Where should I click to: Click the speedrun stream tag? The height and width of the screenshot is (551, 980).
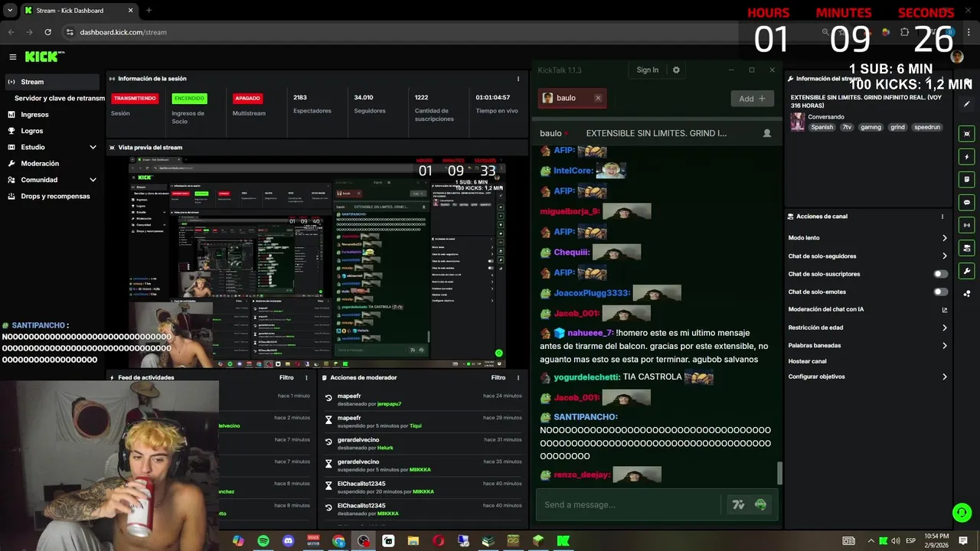pyautogui.click(x=927, y=127)
